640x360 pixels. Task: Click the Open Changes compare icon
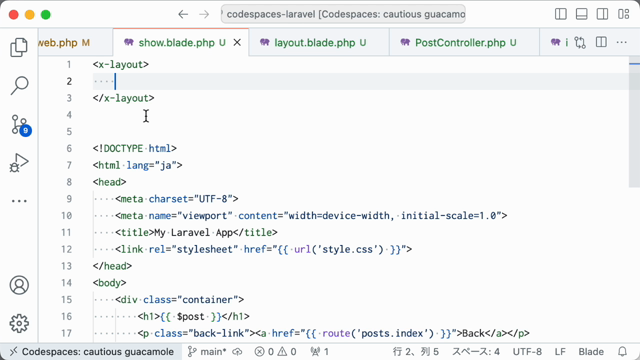580,42
